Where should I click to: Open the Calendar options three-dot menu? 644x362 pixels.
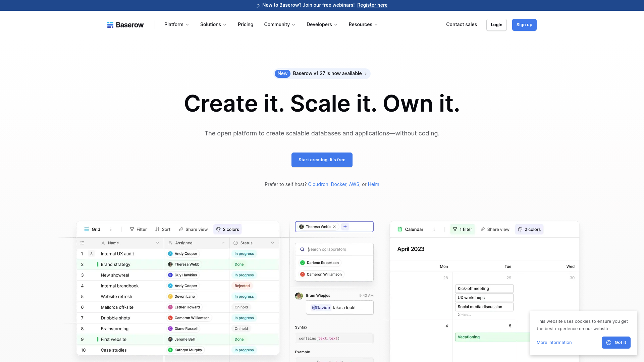[434, 229]
